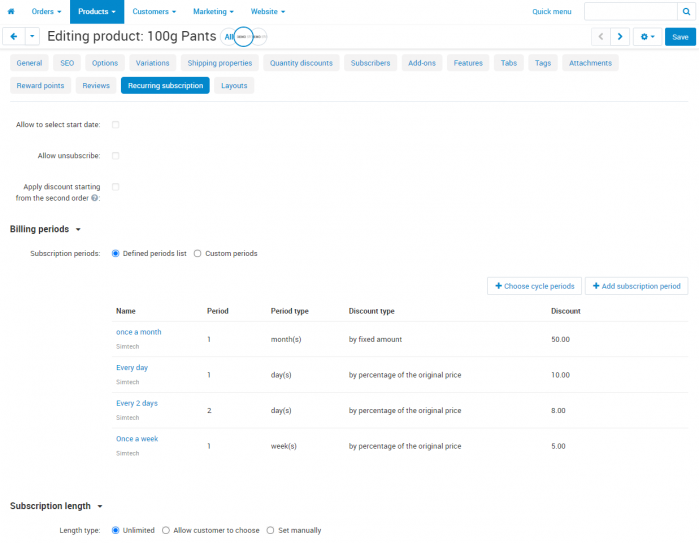Open previous product with left chevron
Image resolution: width=700 pixels, height=543 pixels.
(601, 37)
